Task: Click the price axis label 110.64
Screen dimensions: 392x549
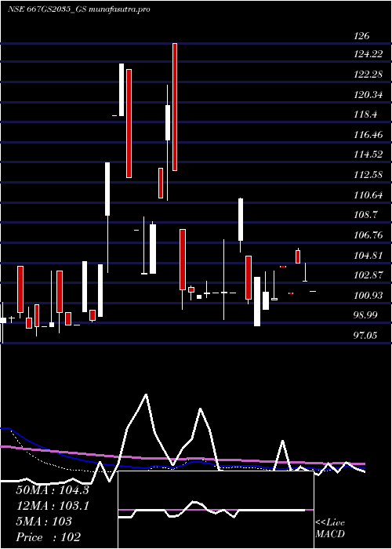Action: tap(368, 195)
